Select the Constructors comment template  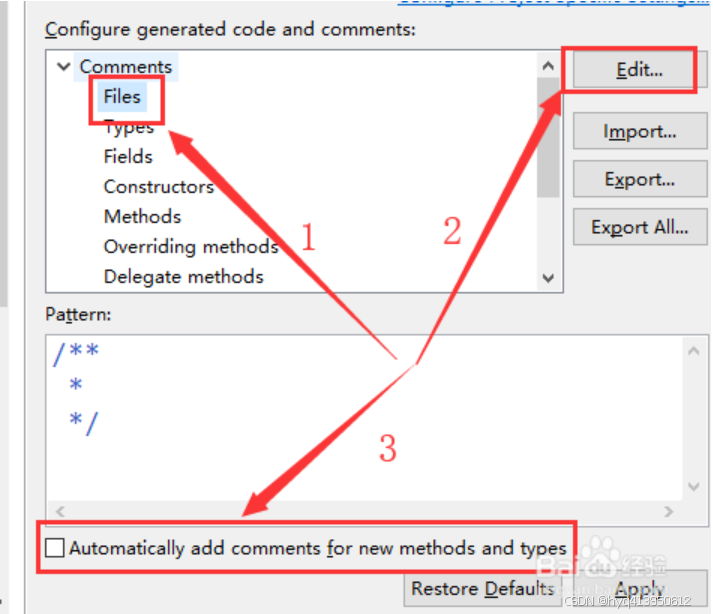[x=159, y=186]
